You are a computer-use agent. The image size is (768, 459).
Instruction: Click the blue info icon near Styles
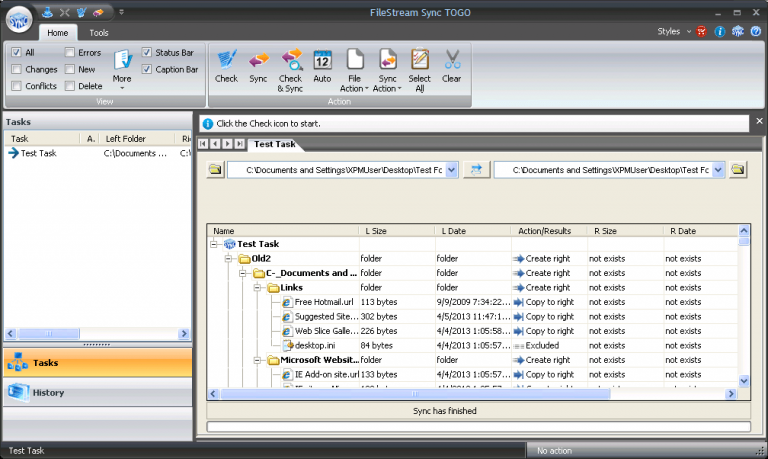(x=720, y=31)
